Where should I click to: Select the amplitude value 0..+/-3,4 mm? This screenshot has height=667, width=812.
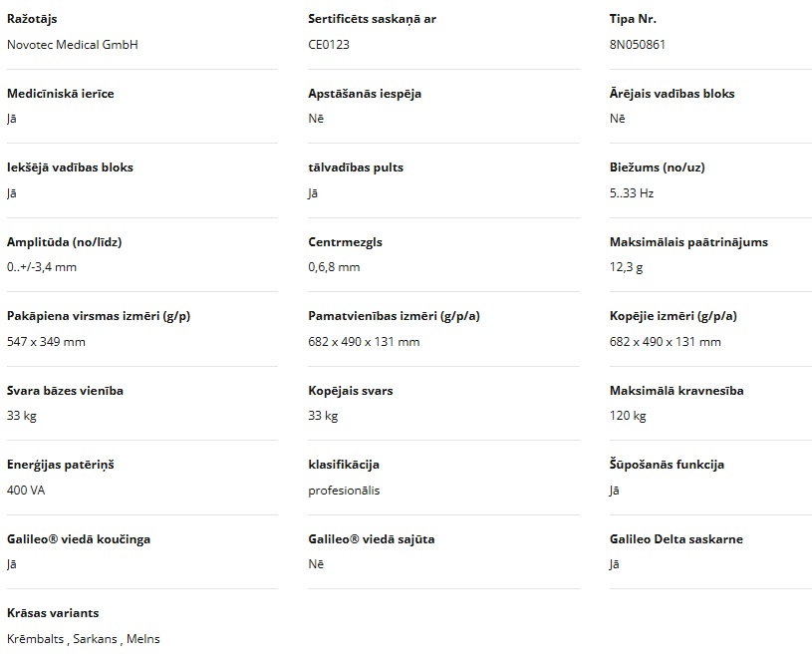[42, 267]
